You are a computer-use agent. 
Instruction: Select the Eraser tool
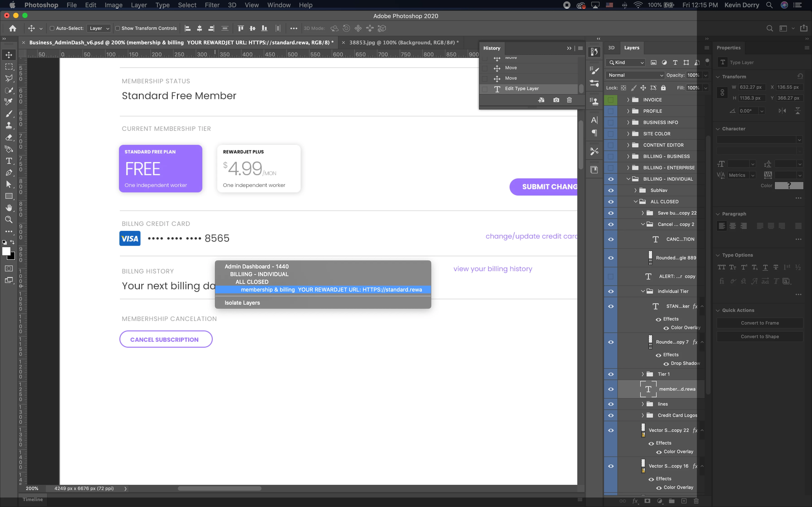9,137
